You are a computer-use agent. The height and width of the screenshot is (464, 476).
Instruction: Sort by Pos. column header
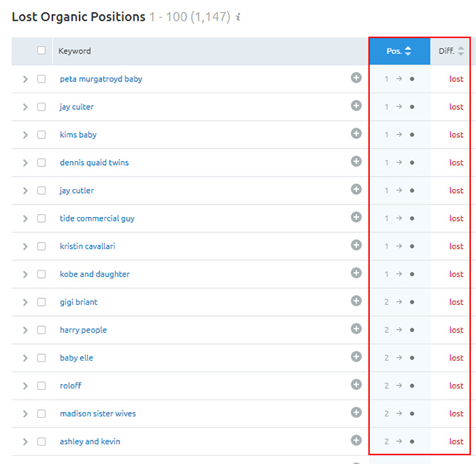coord(400,51)
